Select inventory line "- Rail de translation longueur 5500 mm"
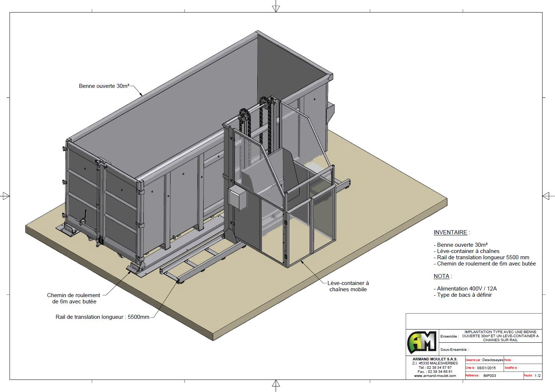555x392 pixels. [481, 257]
